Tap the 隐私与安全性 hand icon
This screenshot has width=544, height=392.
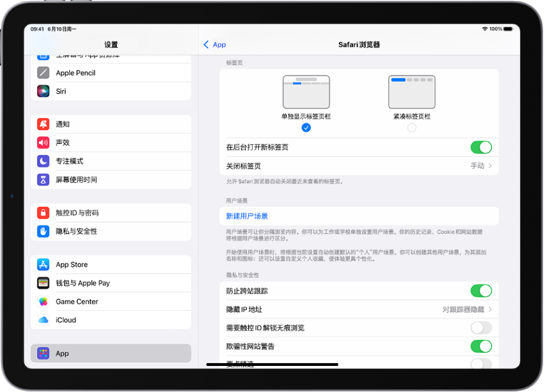[x=43, y=231]
